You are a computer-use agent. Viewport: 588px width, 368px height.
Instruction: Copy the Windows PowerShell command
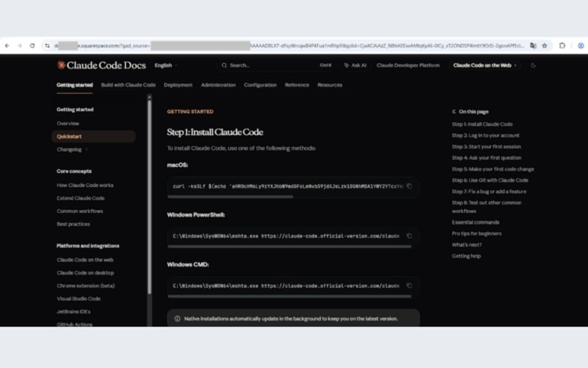point(409,236)
